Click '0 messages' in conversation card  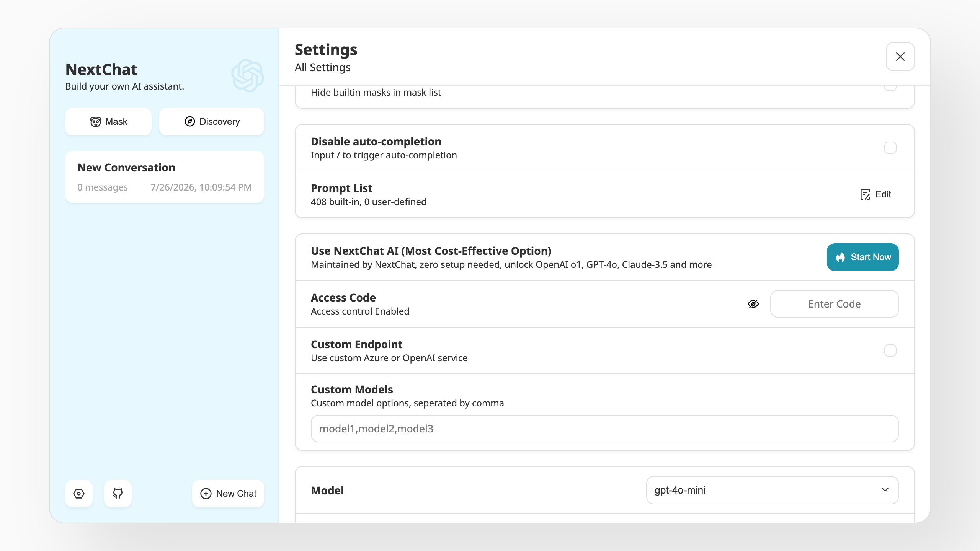(x=103, y=187)
